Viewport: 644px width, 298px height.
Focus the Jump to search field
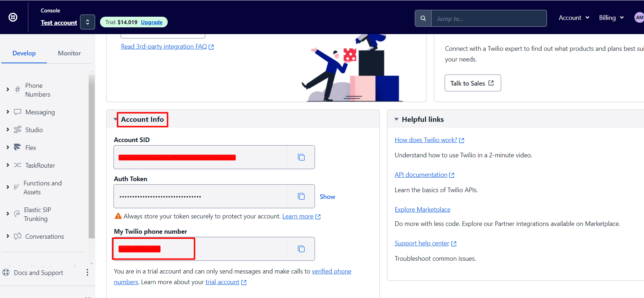(x=489, y=18)
